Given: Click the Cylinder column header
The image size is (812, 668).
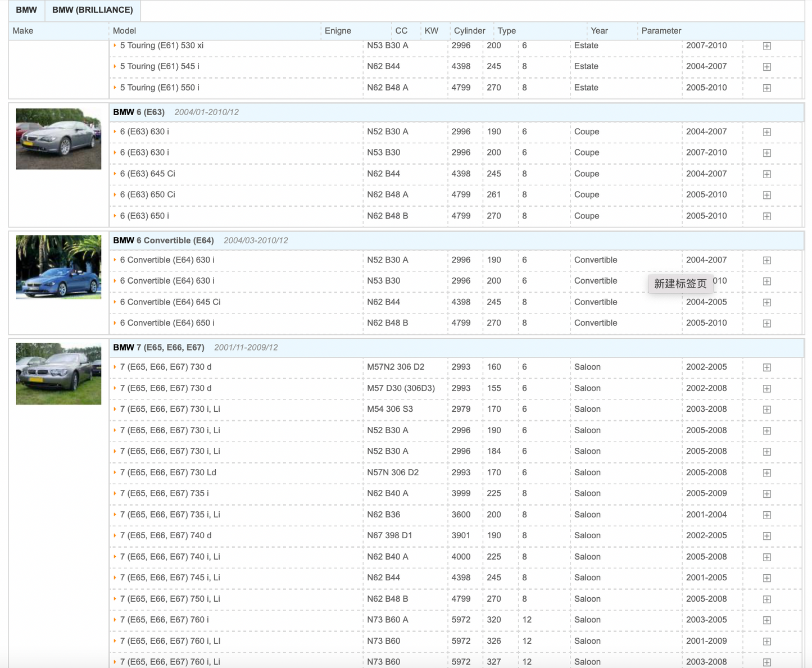Looking at the screenshot, I should click(469, 31).
